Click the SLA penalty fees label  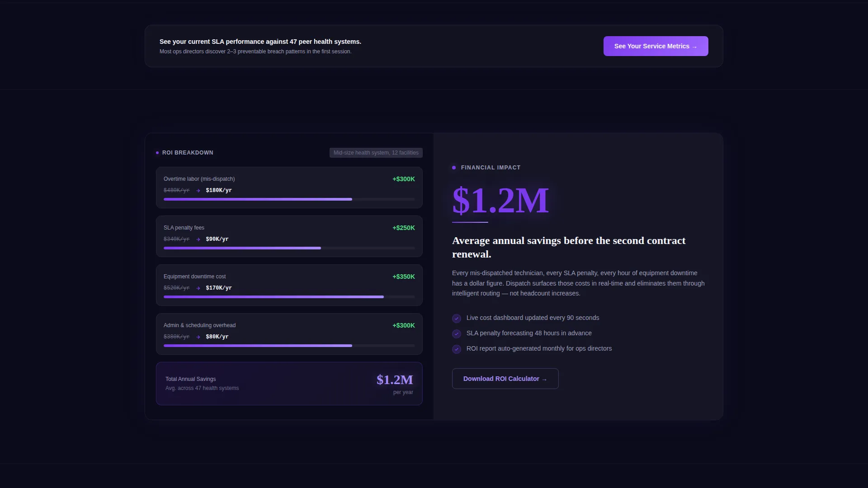pos(184,228)
